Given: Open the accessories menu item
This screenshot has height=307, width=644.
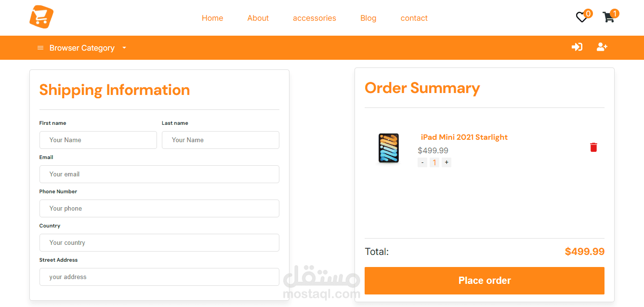Looking at the screenshot, I should [x=315, y=18].
